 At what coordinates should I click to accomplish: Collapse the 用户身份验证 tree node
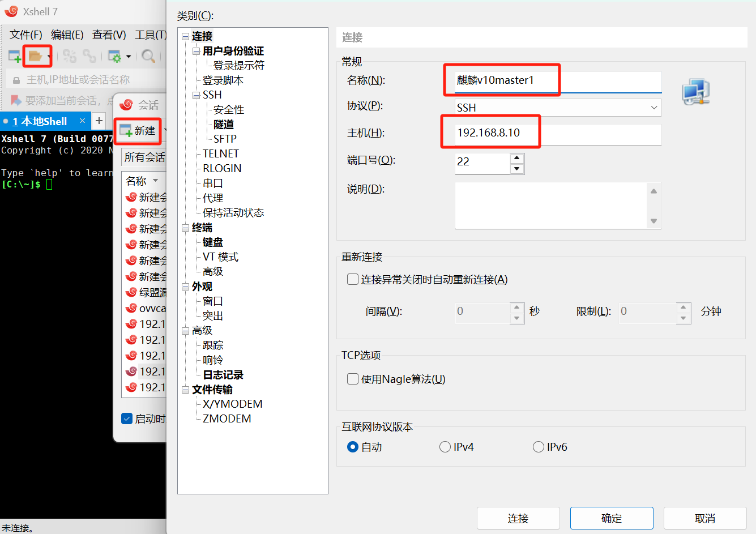(x=196, y=51)
